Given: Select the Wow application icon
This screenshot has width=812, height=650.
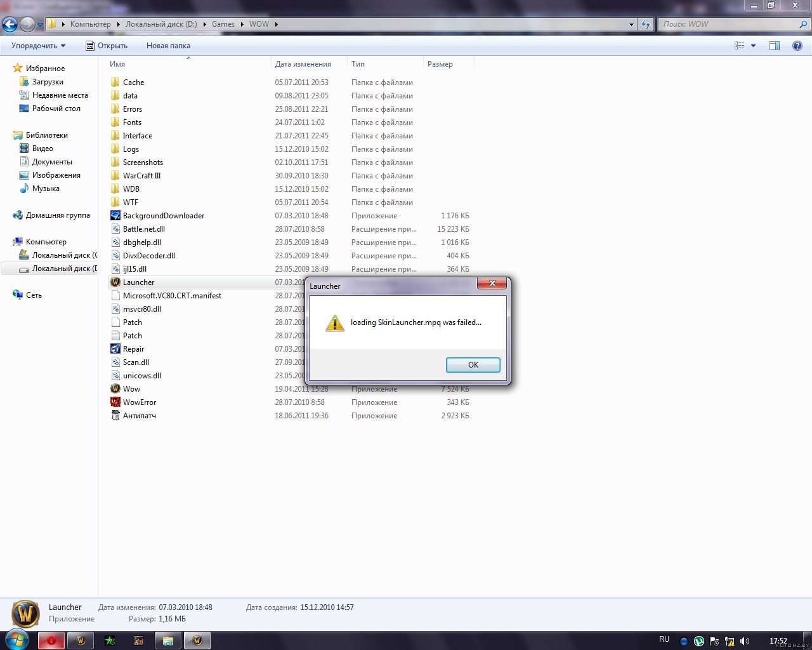Looking at the screenshot, I should pos(115,388).
